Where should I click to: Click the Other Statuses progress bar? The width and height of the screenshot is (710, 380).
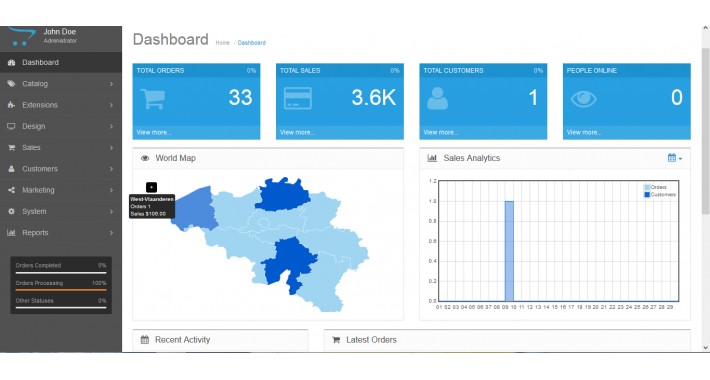(x=61, y=308)
